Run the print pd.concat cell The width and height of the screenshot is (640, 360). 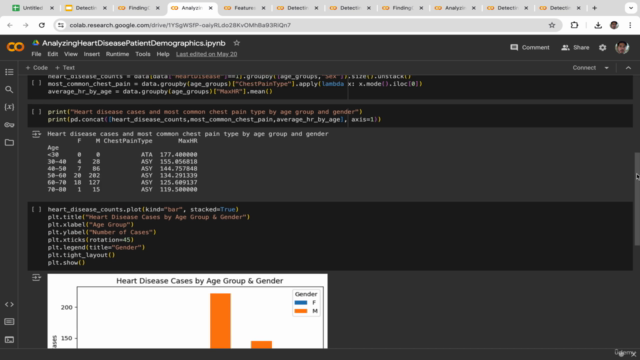(36, 111)
